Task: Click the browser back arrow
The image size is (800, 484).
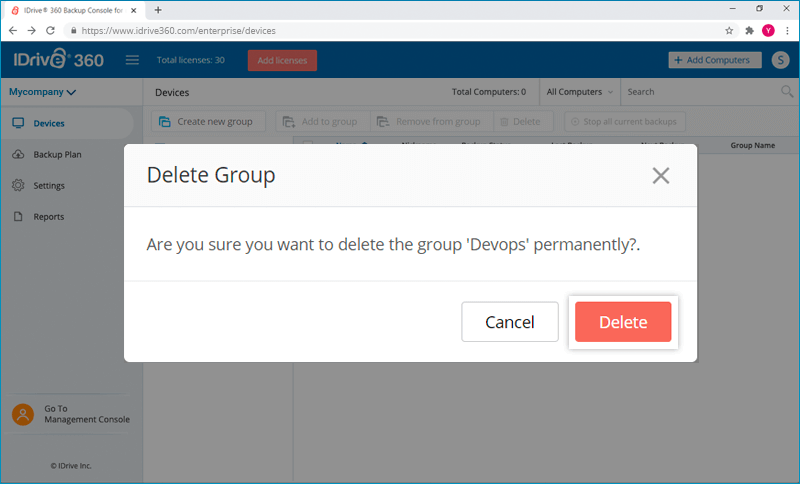Action: pyautogui.click(x=13, y=31)
